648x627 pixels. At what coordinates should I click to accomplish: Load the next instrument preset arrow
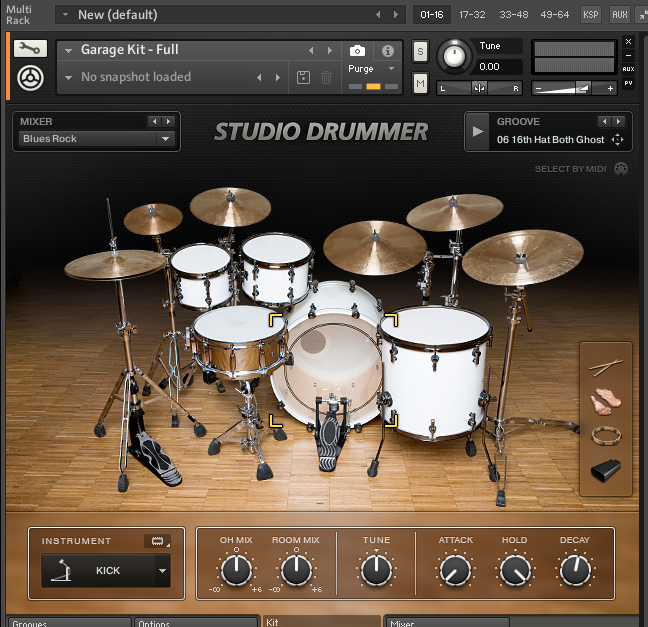(x=330, y=51)
